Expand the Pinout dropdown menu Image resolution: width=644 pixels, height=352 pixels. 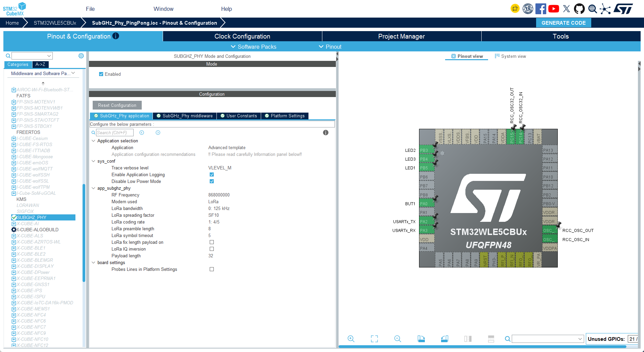[x=330, y=47]
